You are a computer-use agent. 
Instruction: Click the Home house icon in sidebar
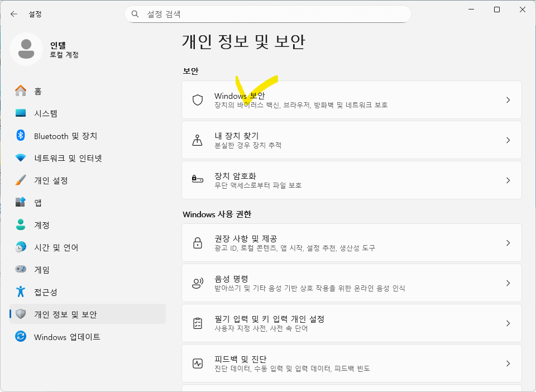pyautogui.click(x=21, y=91)
